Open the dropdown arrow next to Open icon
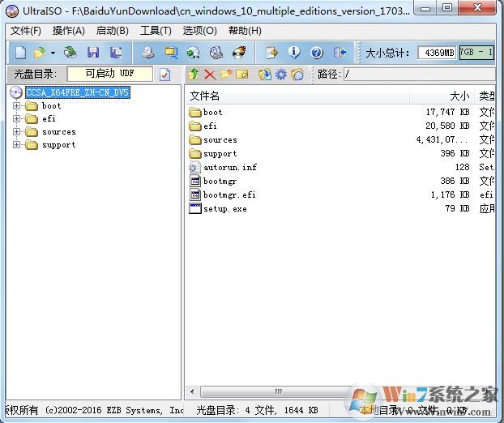Viewport: 504px width, 423px height. 53,53
